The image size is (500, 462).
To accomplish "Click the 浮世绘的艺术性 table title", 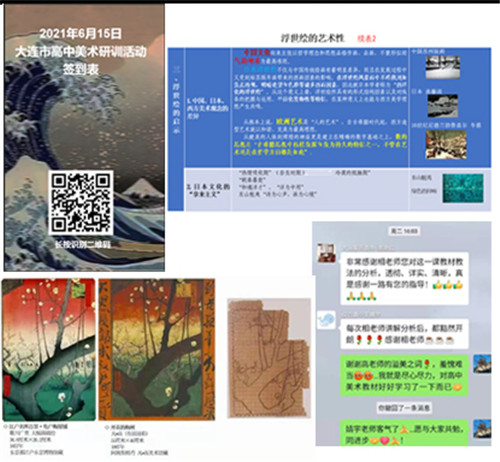I will [x=312, y=38].
